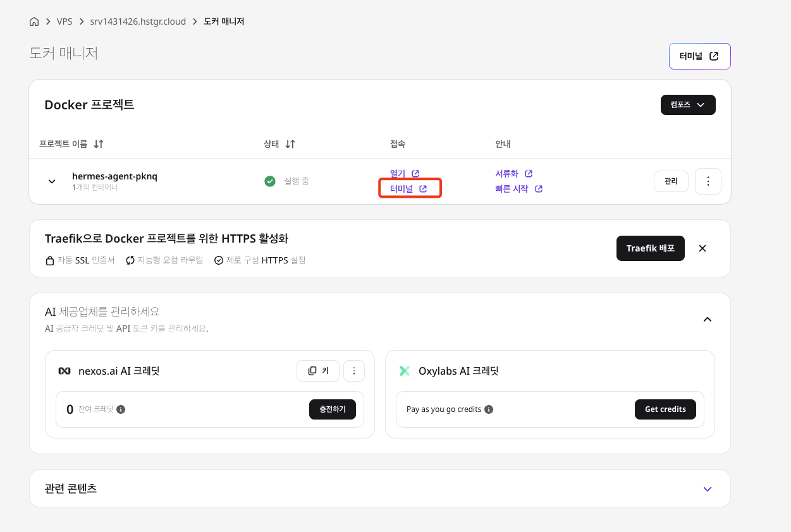Click the 프로젝트 이름 column header
The image size is (791, 532).
click(63, 144)
